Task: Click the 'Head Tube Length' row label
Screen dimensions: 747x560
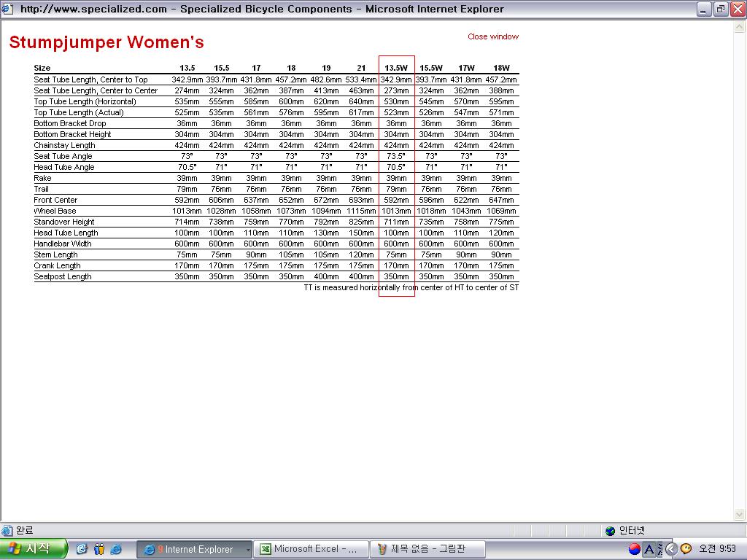Action: 66,233
